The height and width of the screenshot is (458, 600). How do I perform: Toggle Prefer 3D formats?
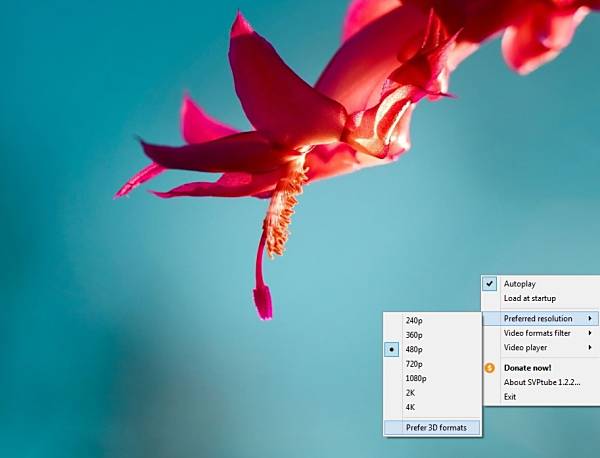coord(432,428)
